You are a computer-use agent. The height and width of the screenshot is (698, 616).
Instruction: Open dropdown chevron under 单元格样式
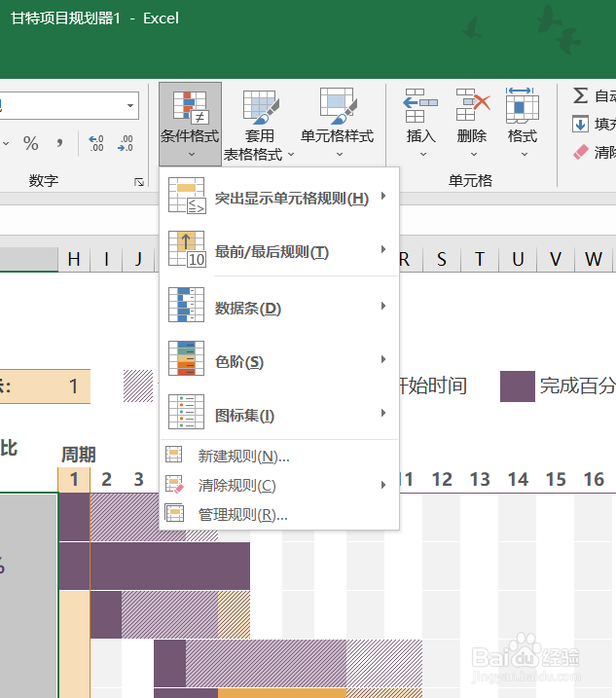pos(340,155)
